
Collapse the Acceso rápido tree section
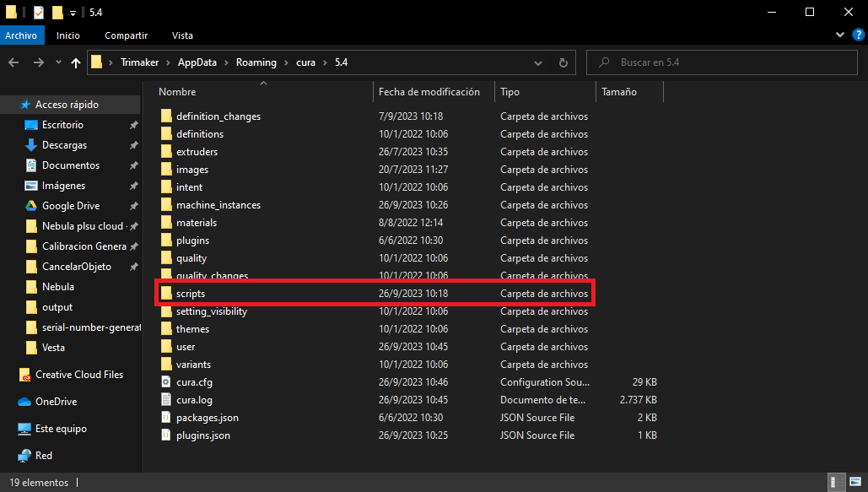pos(8,105)
